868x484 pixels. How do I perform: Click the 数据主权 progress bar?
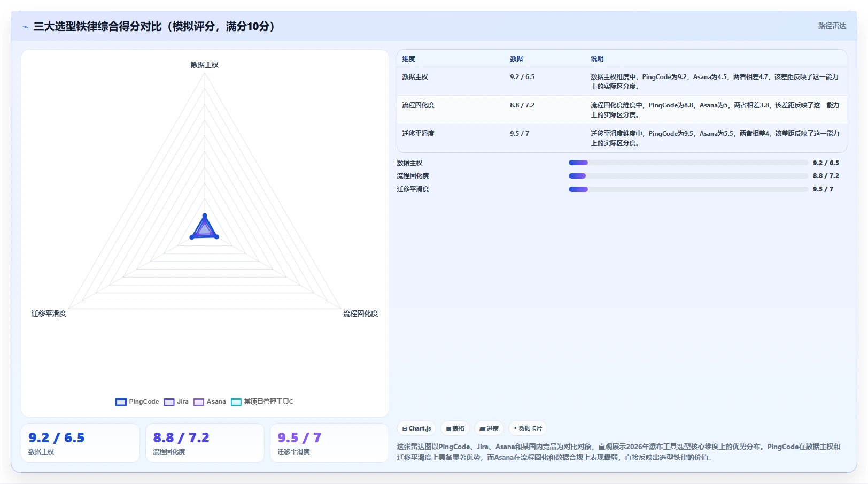tap(688, 163)
